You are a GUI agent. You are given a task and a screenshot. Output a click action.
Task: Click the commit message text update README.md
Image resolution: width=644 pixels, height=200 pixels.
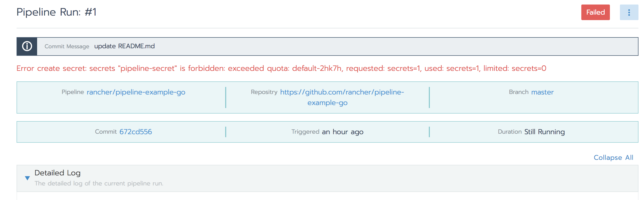[x=124, y=46]
